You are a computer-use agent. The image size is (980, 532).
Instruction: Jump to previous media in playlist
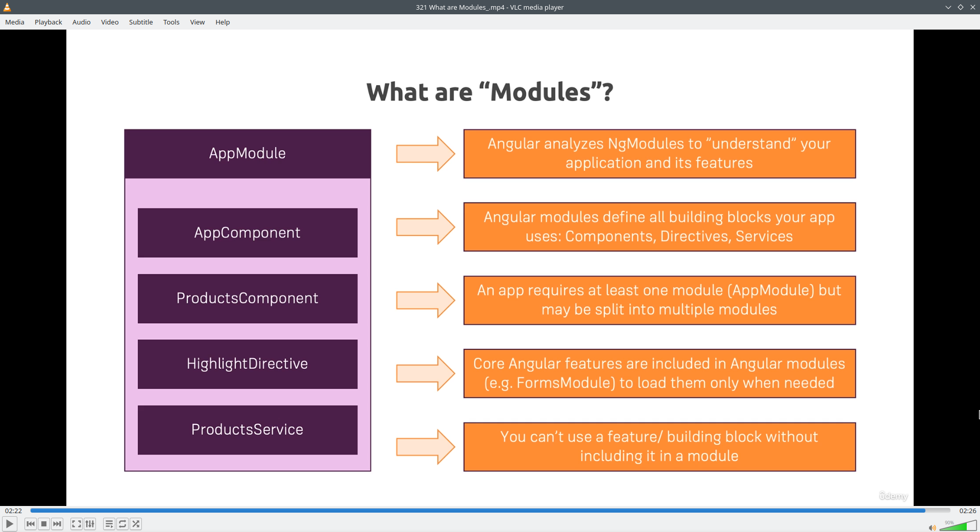click(31, 524)
